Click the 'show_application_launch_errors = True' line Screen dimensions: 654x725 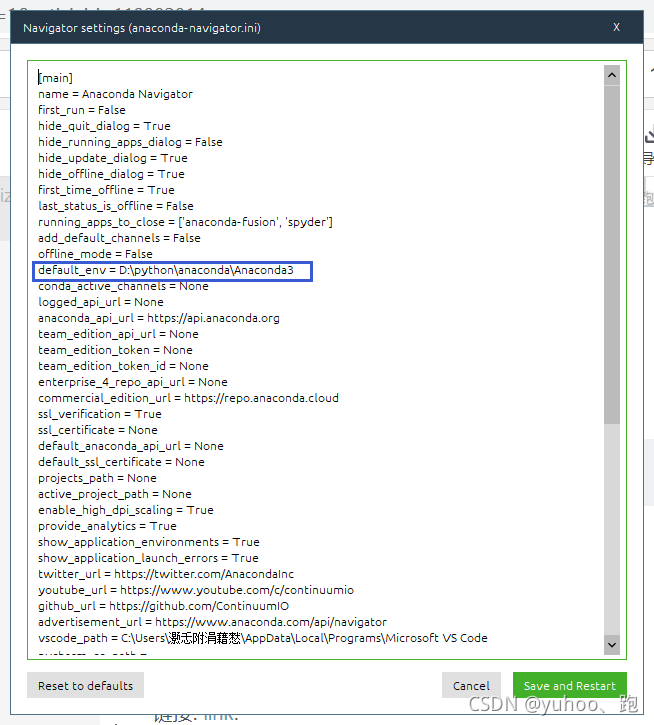click(148, 558)
